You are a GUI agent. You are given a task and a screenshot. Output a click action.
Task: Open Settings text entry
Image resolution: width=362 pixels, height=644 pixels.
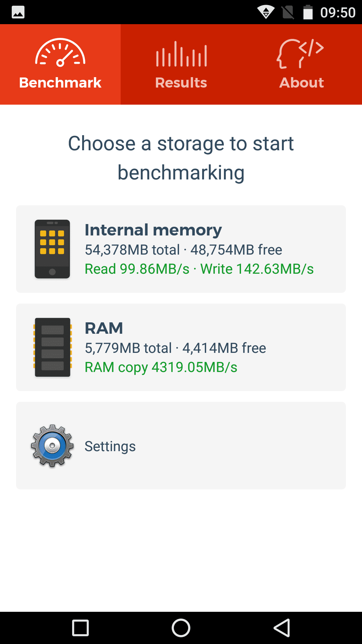click(110, 446)
